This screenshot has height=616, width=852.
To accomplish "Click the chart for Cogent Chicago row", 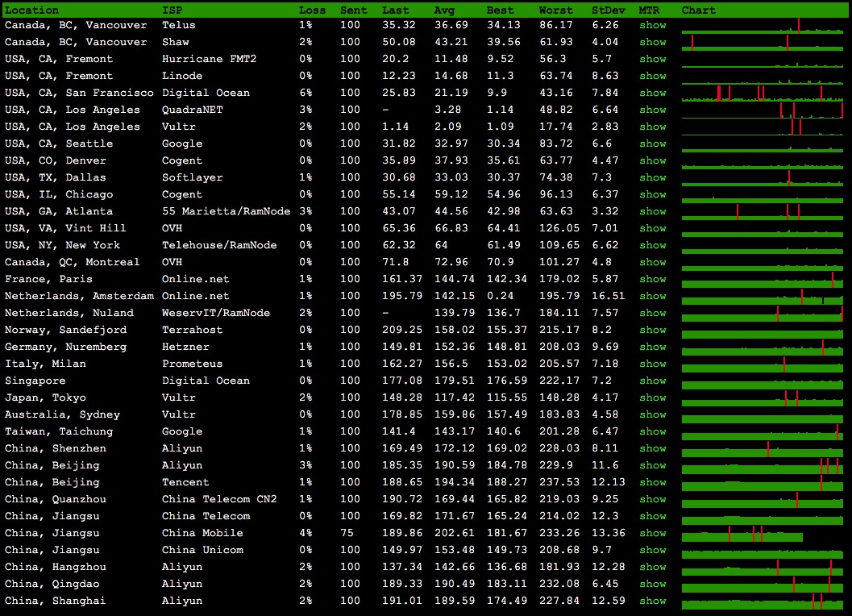I will click(762, 195).
